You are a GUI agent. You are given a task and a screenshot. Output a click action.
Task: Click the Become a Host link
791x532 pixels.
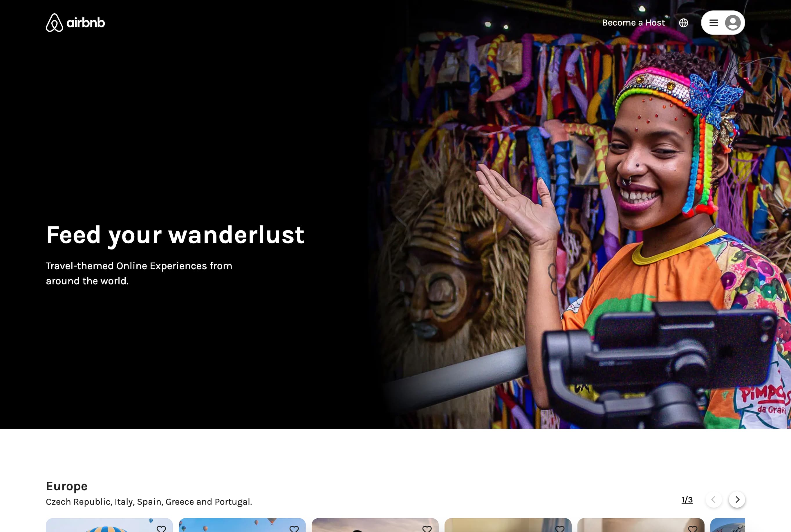(x=633, y=23)
